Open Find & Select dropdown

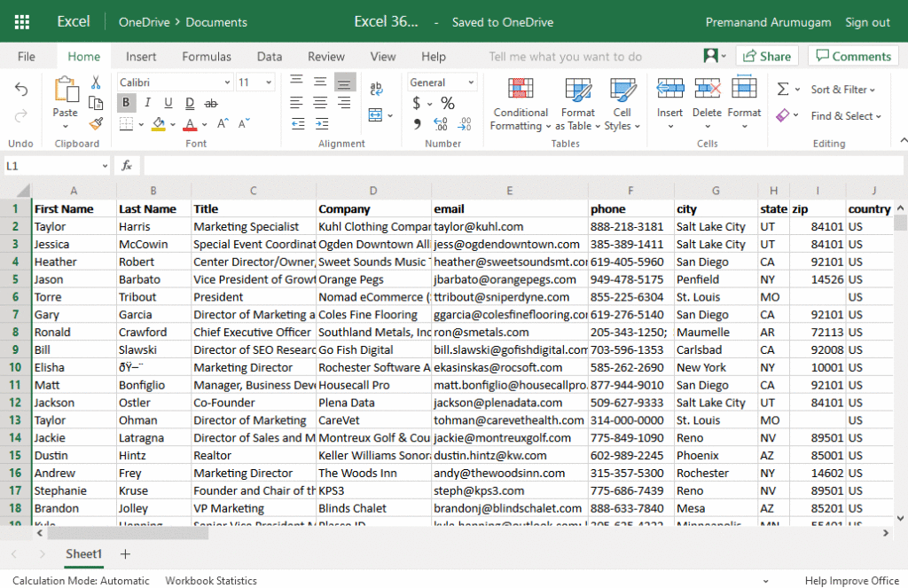coord(846,116)
